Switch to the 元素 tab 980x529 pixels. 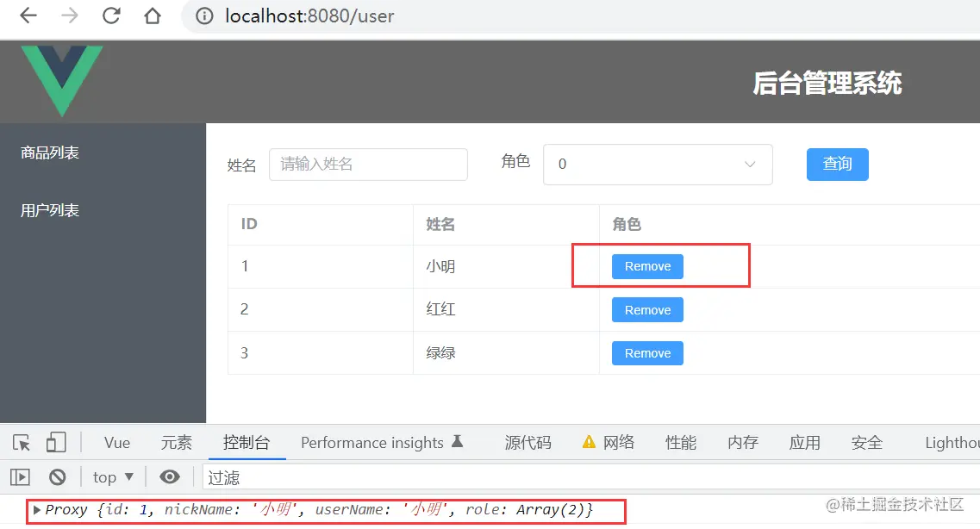[x=176, y=442]
